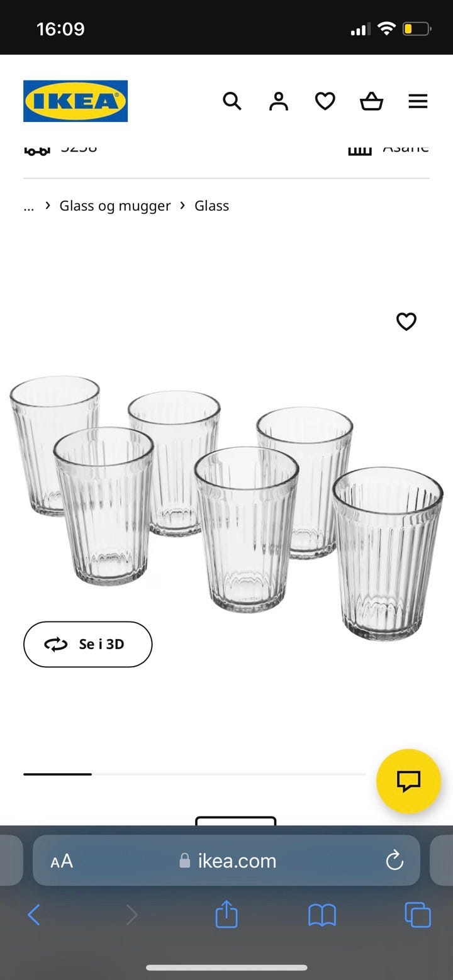Open the yellow chat bubble button
This screenshot has height=980, width=453.
pyautogui.click(x=408, y=781)
